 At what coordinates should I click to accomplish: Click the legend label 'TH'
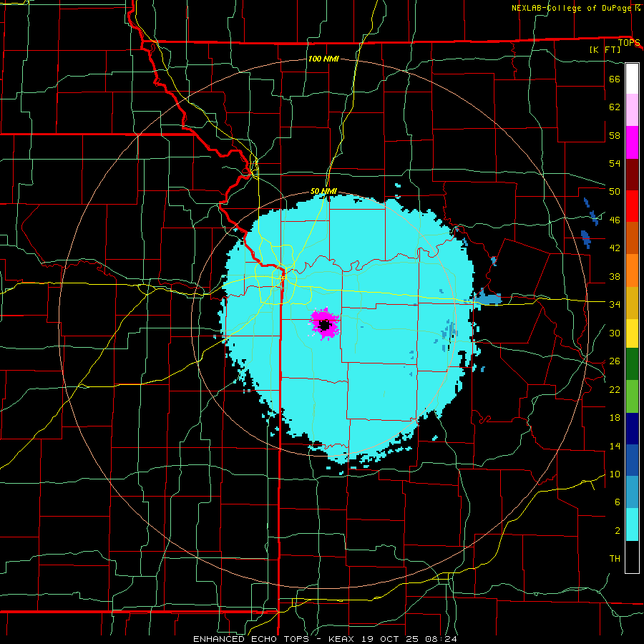pos(615,559)
